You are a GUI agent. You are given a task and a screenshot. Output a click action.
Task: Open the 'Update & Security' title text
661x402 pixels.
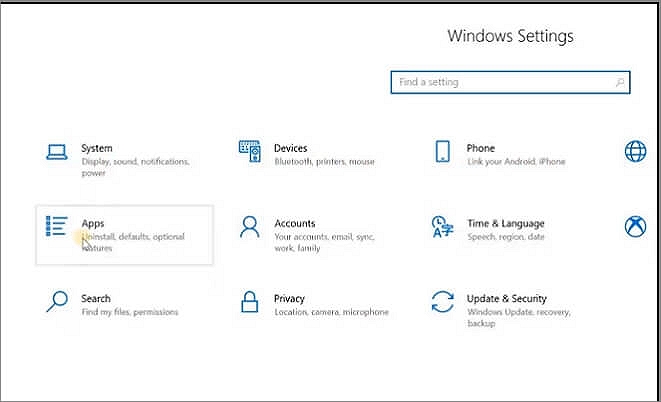(507, 298)
